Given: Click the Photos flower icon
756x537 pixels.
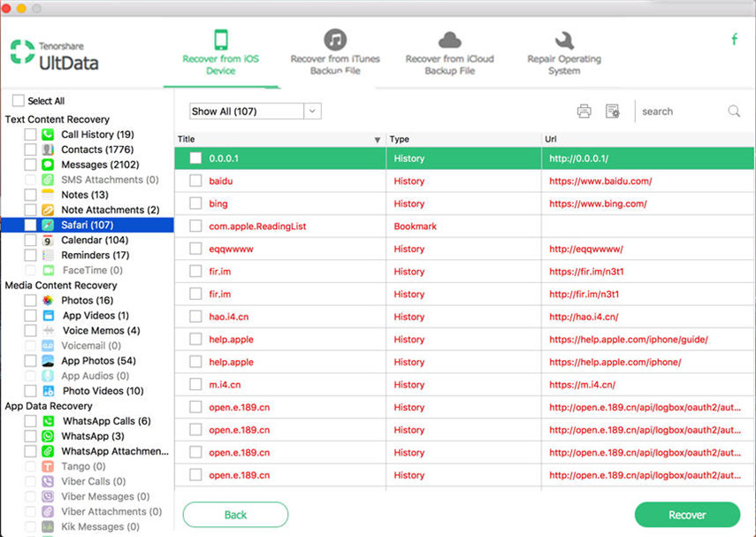Looking at the screenshot, I should point(48,300).
